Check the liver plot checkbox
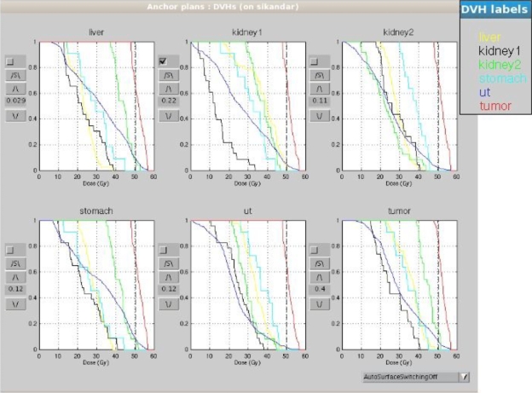This screenshot has width=532, height=393. (10, 61)
